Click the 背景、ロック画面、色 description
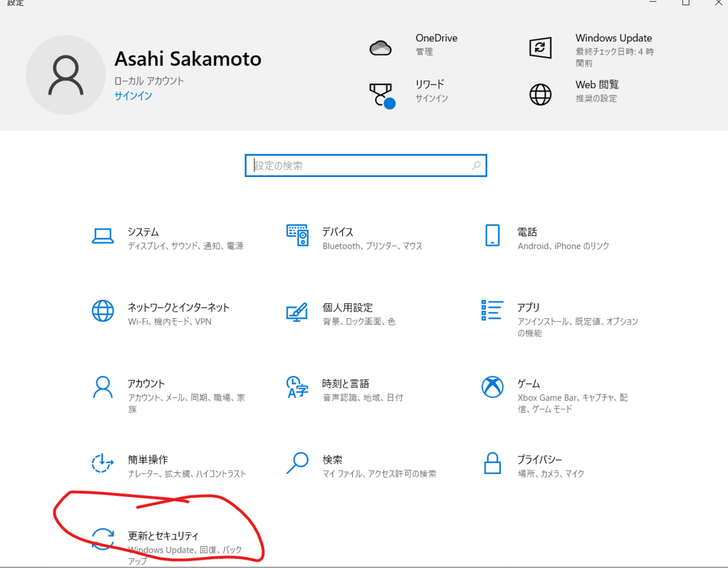728x568 pixels. (x=359, y=321)
